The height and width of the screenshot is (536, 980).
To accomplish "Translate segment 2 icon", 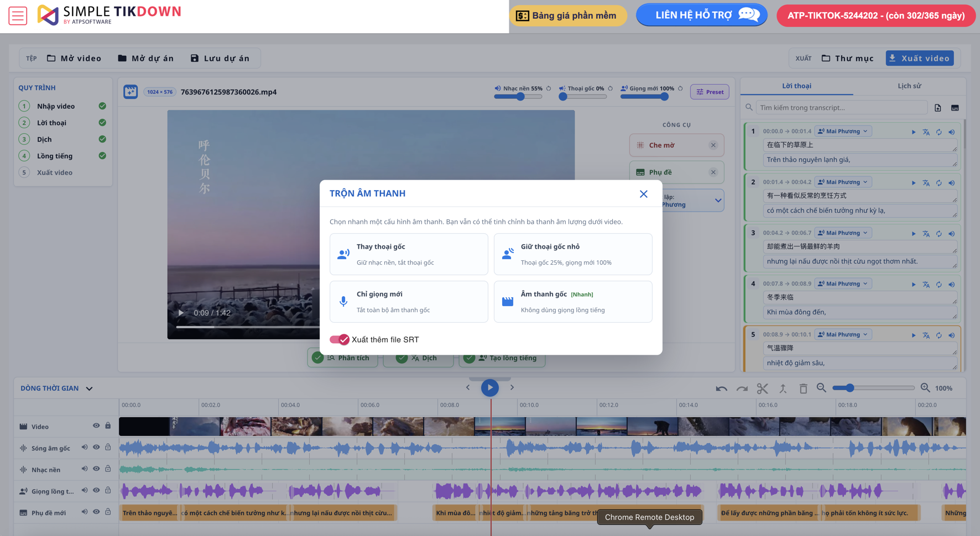I will coord(926,183).
